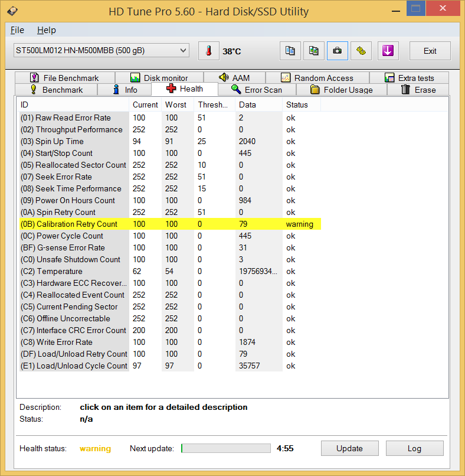Click the Worst column header
Screen dimensions: 465x476
coord(178,105)
